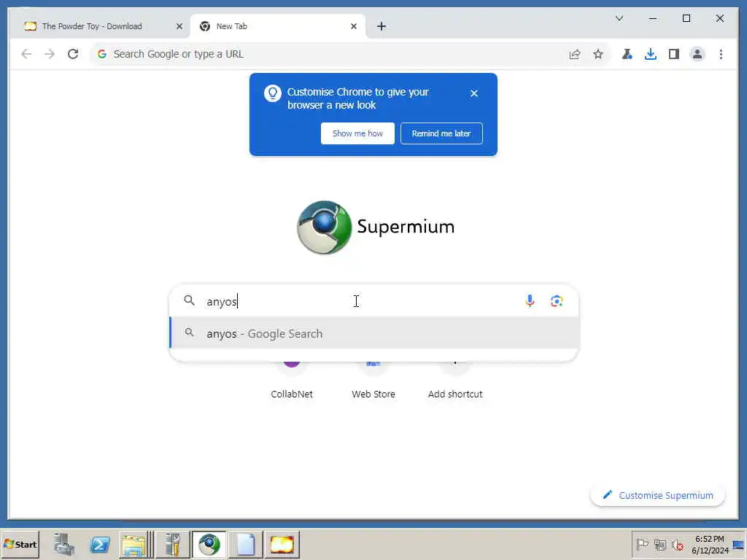Open the Powder Toy taskbar icon
This screenshot has width=747, height=560.
click(282, 544)
